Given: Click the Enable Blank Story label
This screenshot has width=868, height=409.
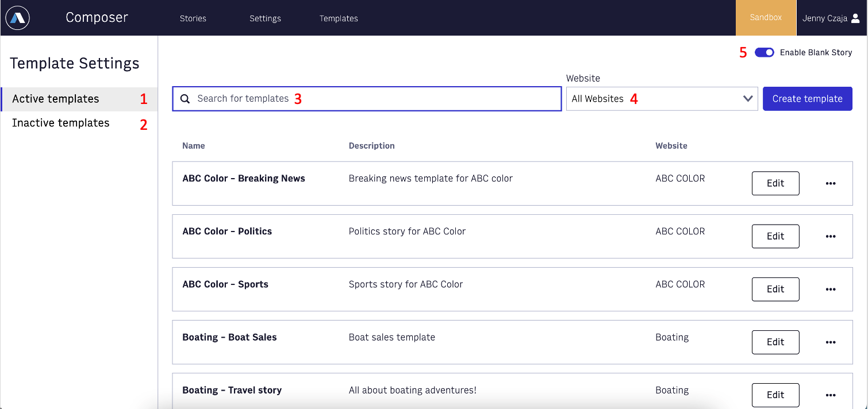Looking at the screenshot, I should [816, 52].
